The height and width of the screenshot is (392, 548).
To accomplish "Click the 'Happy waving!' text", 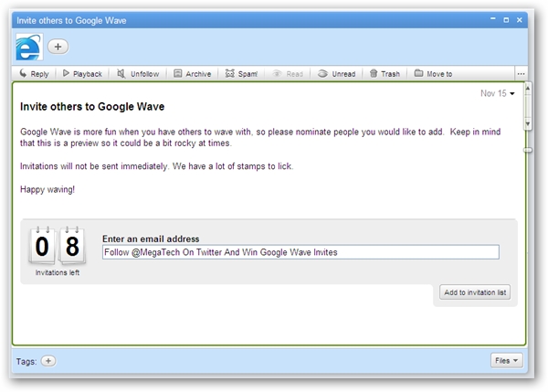I will point(47,189).
